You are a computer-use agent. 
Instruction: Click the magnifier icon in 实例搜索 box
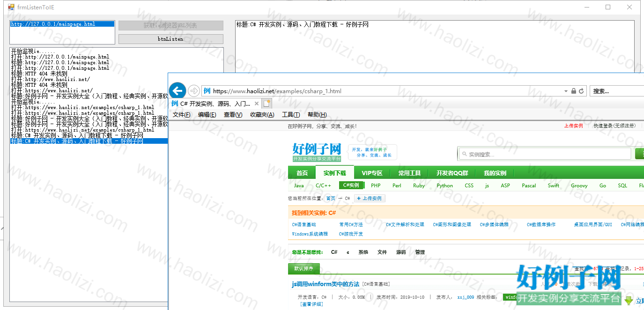[464, 154]
